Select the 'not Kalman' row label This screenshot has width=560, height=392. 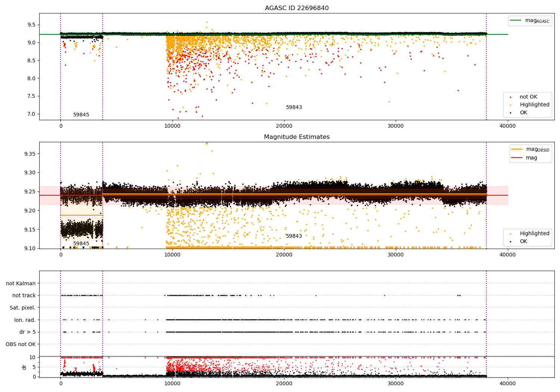pyautogui.click(x=21, y=284)
